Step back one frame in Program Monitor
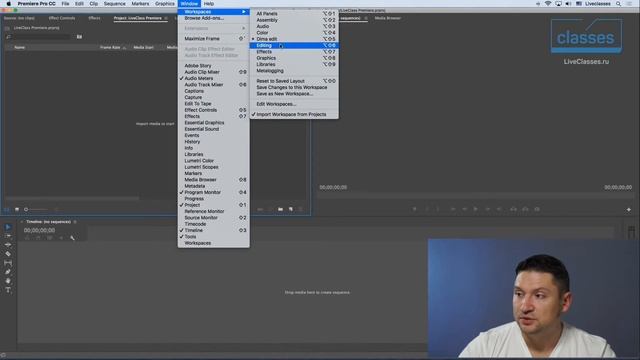Image resolution: width=640 pixels, height=360 pixels. click(464, 209)
